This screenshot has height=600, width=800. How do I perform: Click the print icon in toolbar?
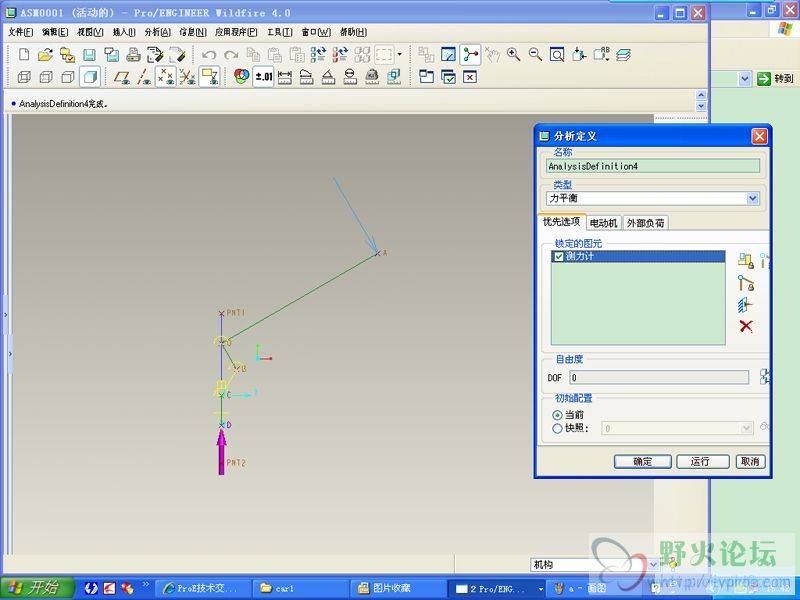(x=133, y=54)
